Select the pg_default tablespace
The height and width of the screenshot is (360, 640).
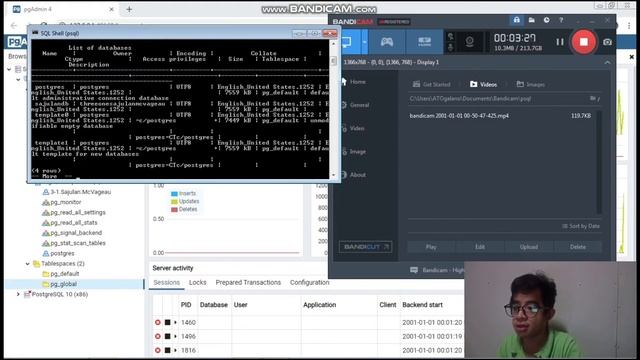coord(64,273)
